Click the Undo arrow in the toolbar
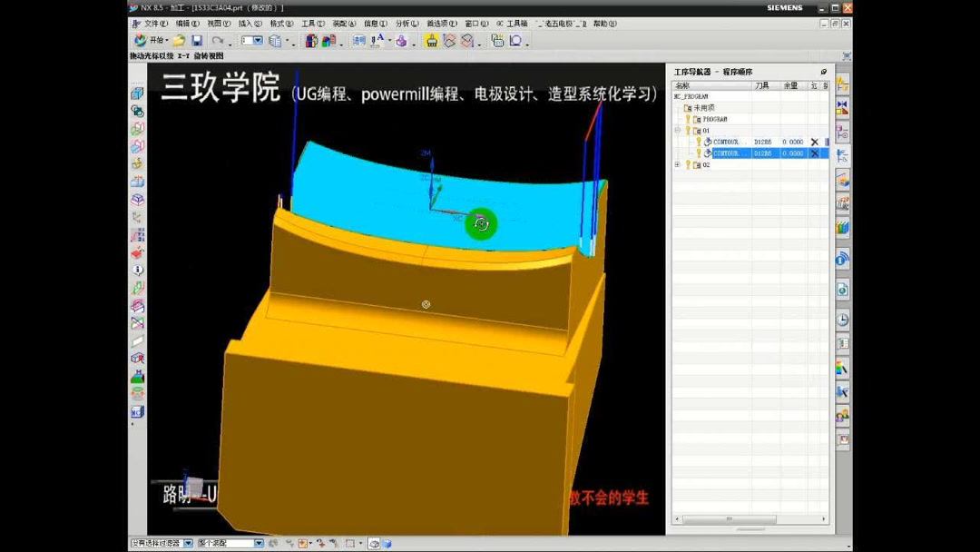Image resolution: width=980 pixels, height=552 pixels. tap(217, 41)
